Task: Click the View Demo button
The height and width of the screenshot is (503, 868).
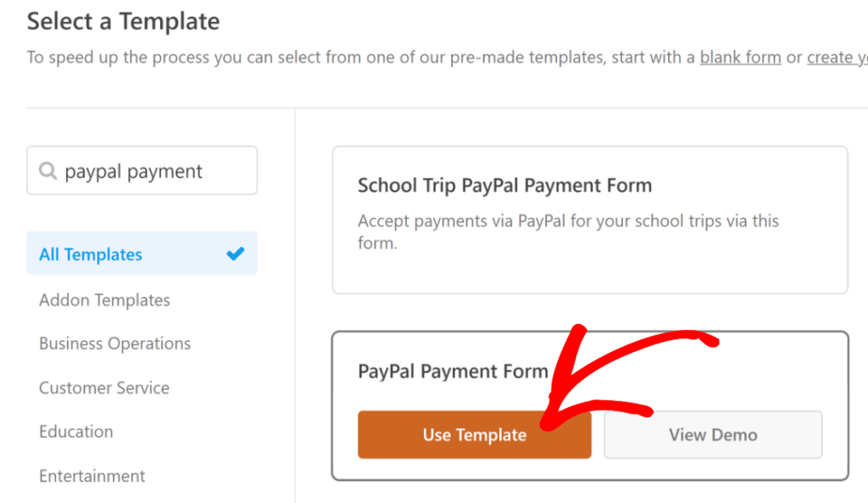Action: [x=713, y=434]
